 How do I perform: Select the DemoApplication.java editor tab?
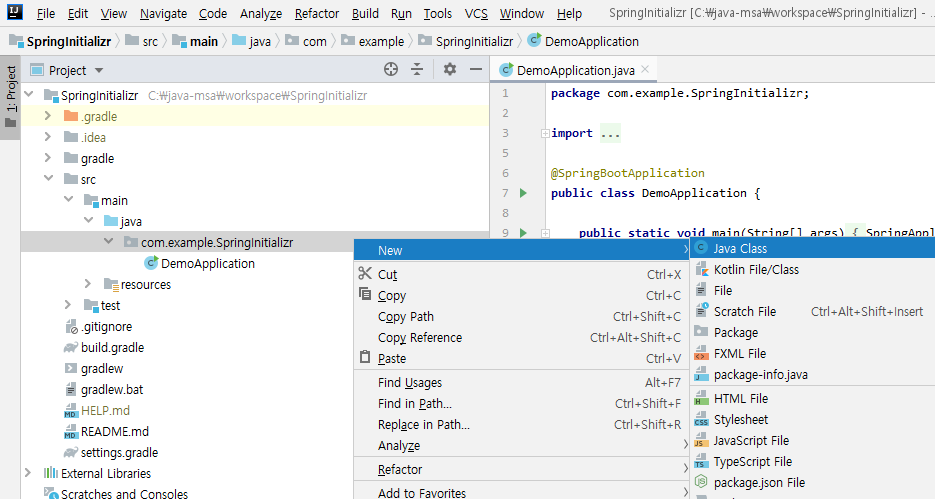tap(575, 70)
